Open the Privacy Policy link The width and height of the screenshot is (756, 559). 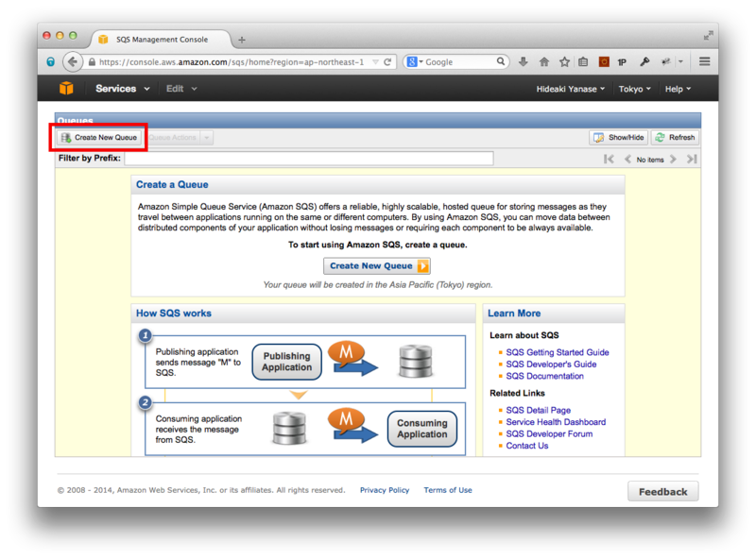[385, 490]
